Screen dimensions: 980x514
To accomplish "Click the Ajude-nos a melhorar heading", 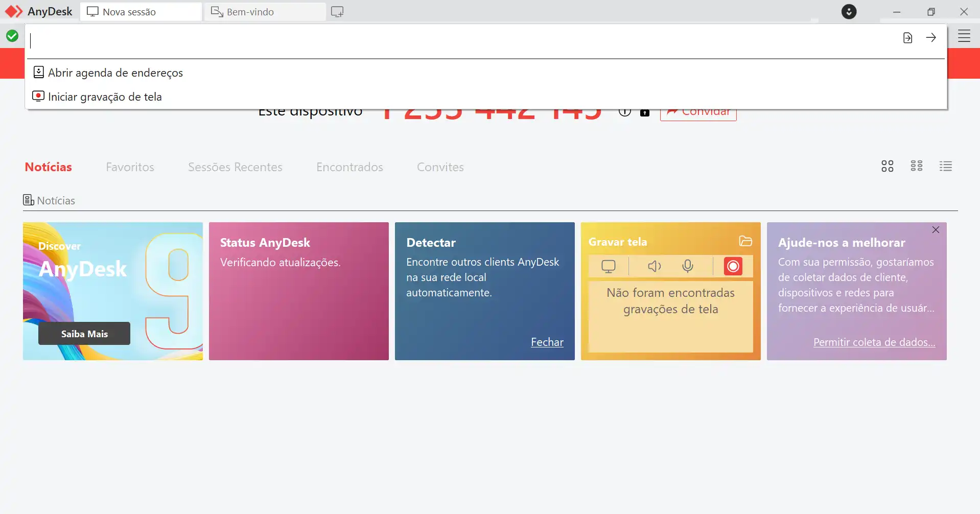I will (842, 243).
